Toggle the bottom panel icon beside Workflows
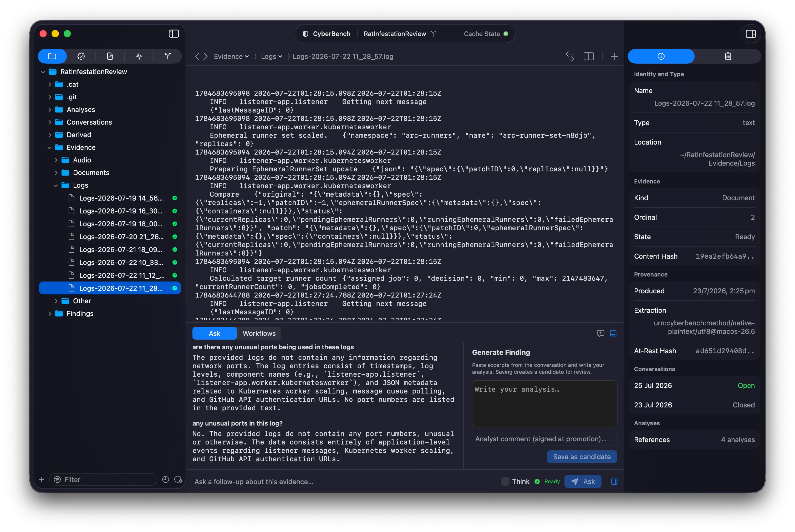 point(613,333)
